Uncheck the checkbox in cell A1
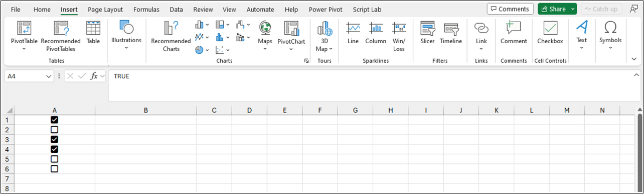The image size is (644, 194). pos(55,120)
